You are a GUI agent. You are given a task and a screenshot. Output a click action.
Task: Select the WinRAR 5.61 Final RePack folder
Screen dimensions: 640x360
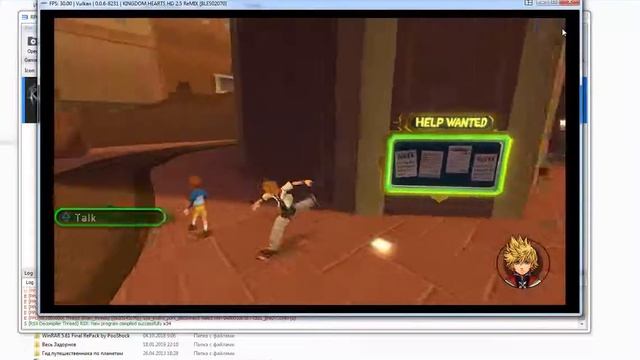tap(86, 336)
